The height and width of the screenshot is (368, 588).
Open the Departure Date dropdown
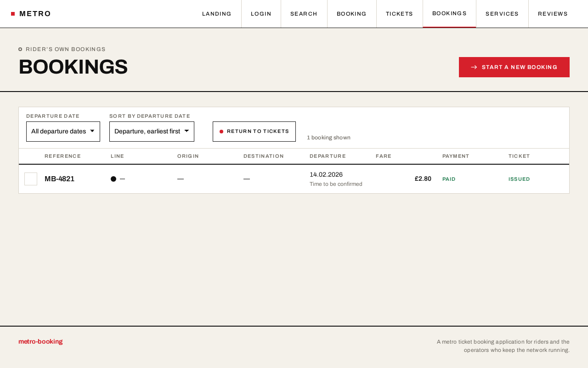pos(63,132)
